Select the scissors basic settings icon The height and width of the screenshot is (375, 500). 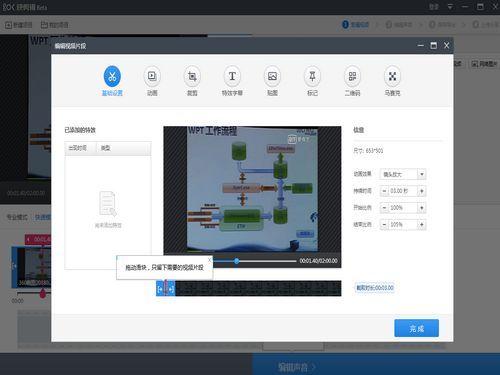[x=112, y=76]
